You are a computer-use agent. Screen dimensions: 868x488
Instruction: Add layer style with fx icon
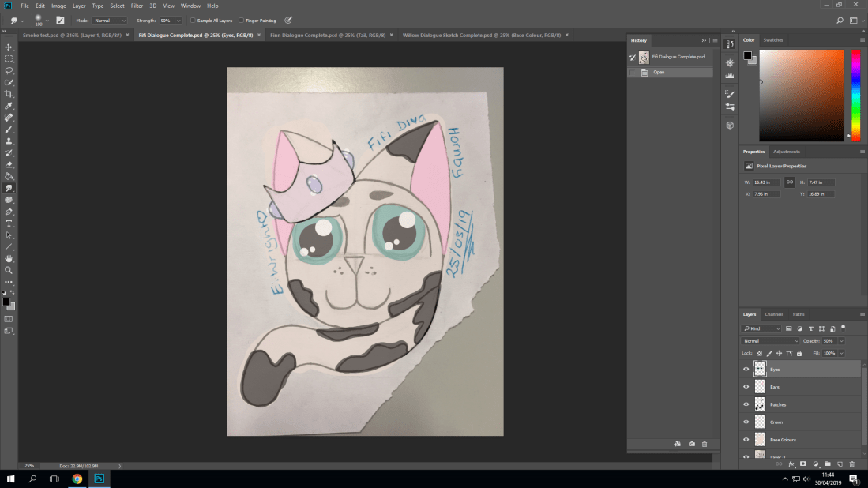(791, 464)
